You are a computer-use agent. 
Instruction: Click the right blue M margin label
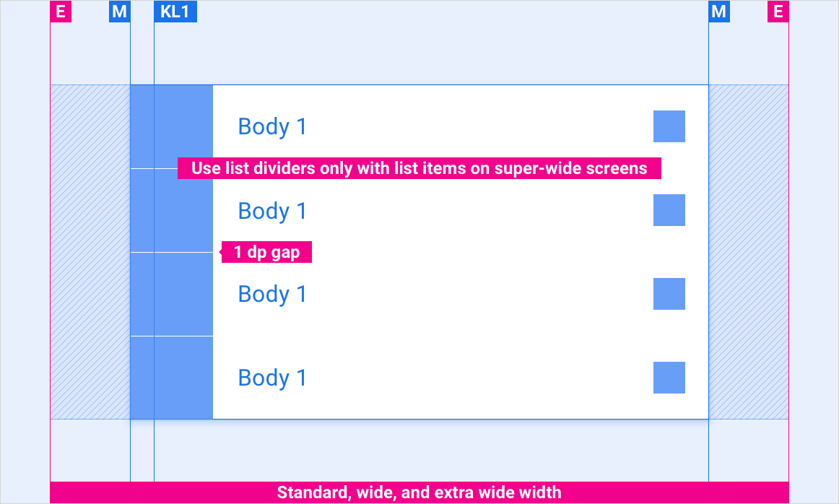pos(719,12)
